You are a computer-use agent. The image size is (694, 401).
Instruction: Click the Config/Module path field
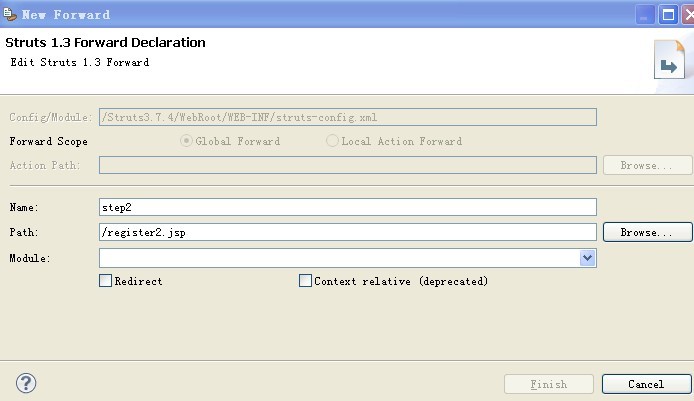[348, 117]
